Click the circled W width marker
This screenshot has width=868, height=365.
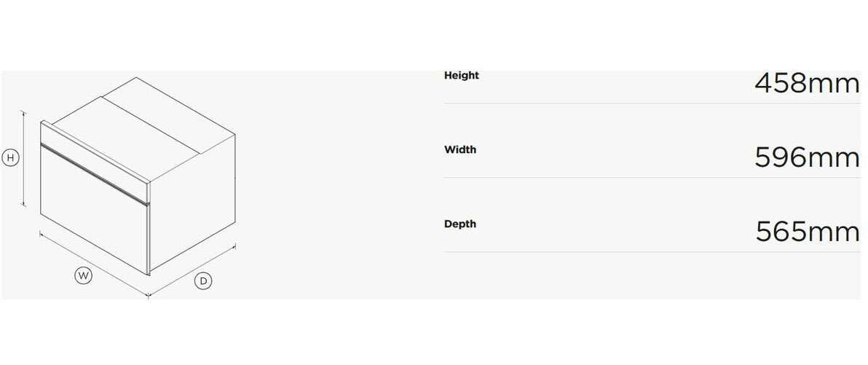click(84, 275)
